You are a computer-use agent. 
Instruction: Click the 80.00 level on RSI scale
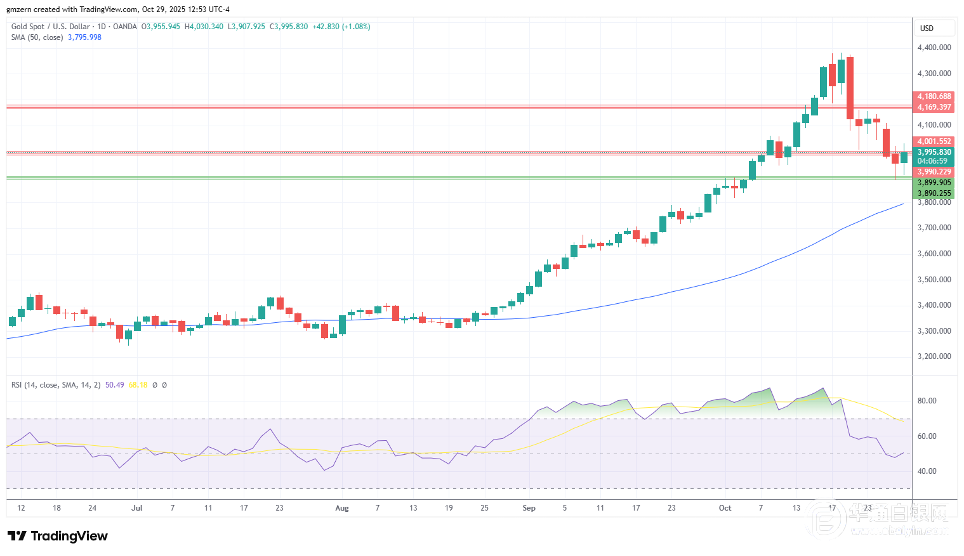point(926,401)
